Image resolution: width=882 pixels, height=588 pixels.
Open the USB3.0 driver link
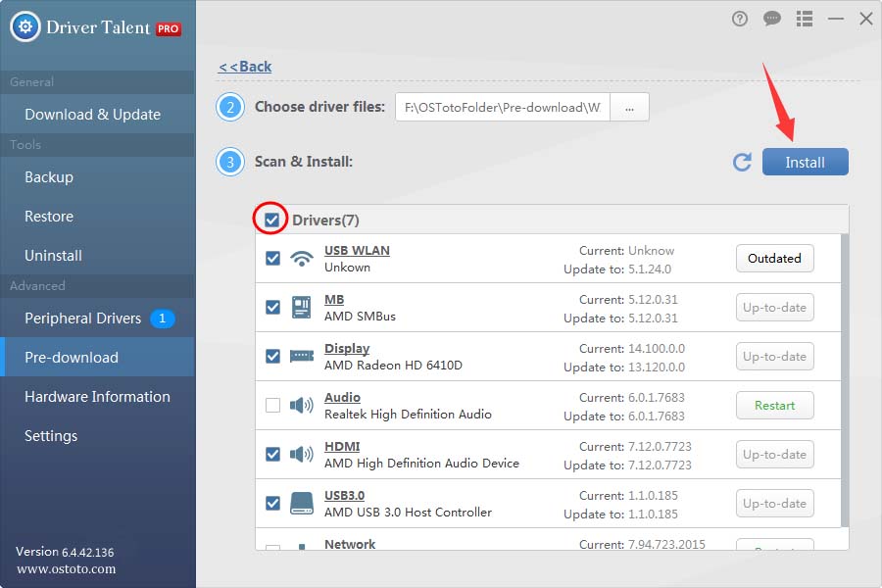pyautogui.click(x=344, y=495)
